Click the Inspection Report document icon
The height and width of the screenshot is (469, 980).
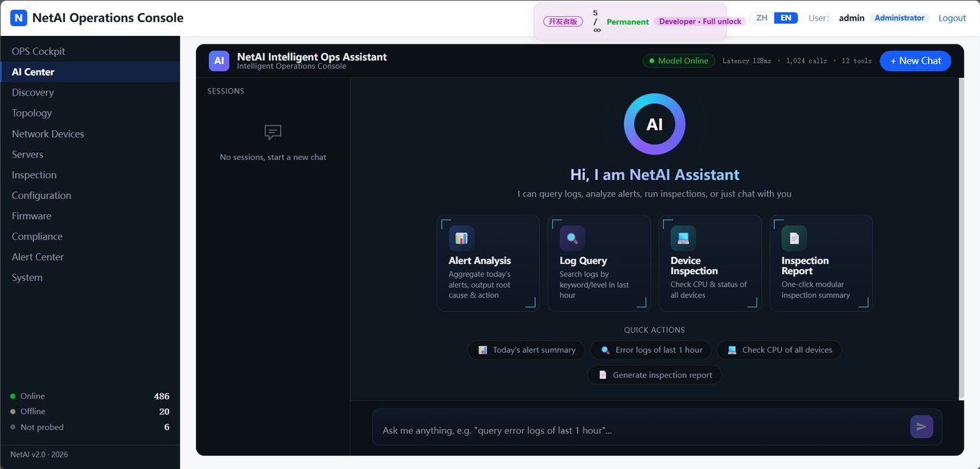[795, 238]
